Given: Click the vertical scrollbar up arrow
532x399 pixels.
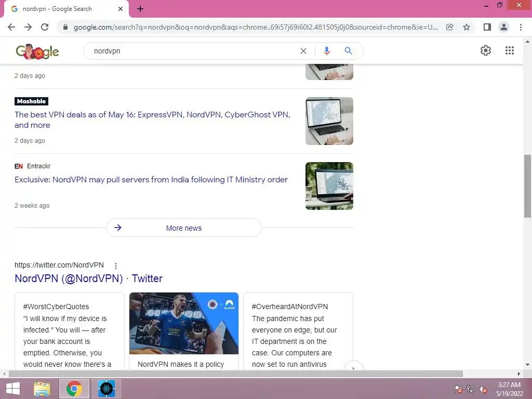Looking at the screenshot, I should [527, 42].
